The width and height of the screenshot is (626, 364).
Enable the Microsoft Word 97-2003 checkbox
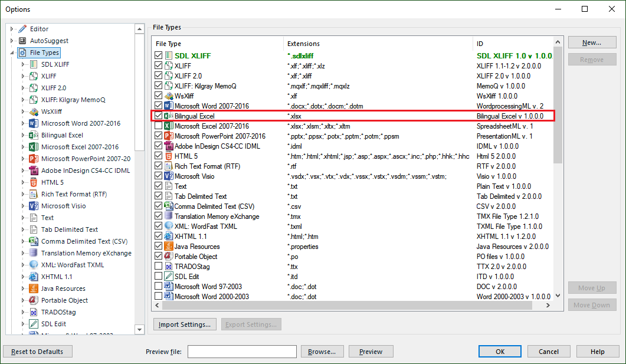click(x=159, y=287)
